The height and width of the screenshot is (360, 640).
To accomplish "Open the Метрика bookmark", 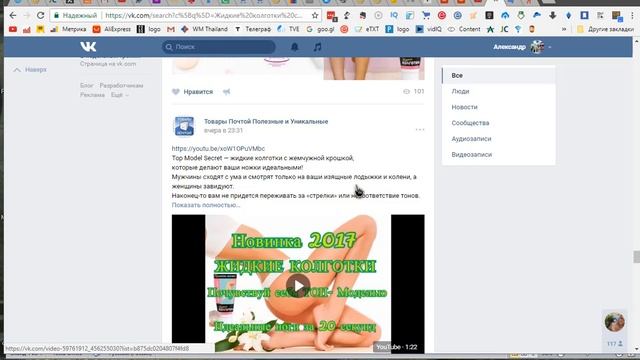I will (x=69, y=29).
